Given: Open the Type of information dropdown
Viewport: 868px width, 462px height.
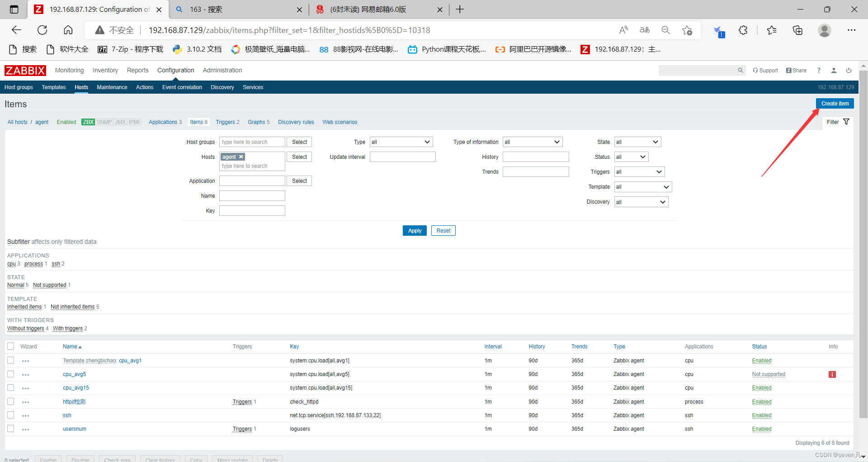Looking at the screenshot, I should 533,142.
